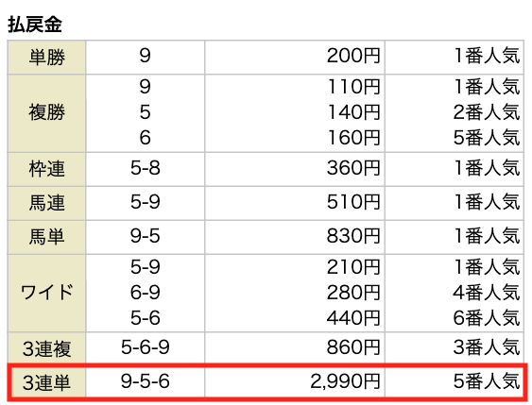Select the 単勝 row label

(46, 57)
